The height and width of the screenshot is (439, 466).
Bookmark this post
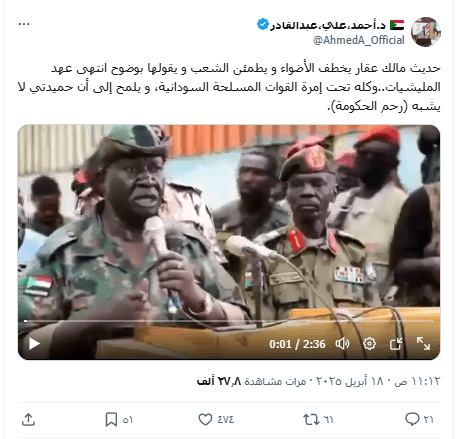pyautogui.click(x=119, y=419)
